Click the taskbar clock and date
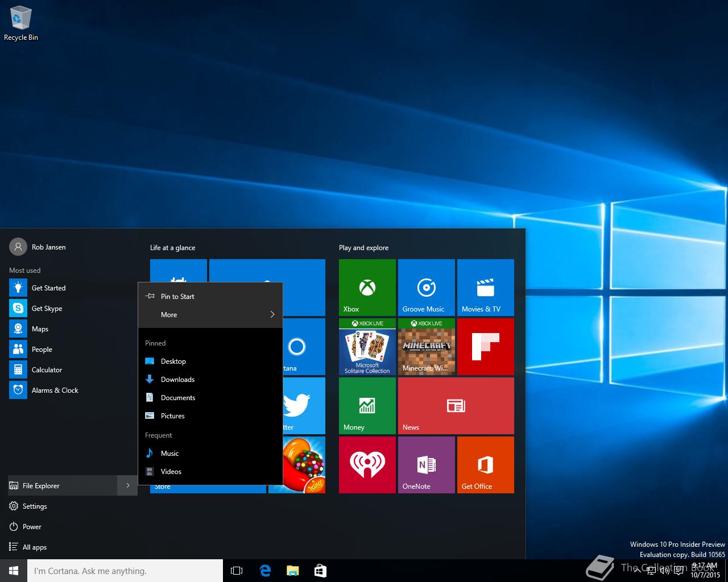 (x=705, y=571)
